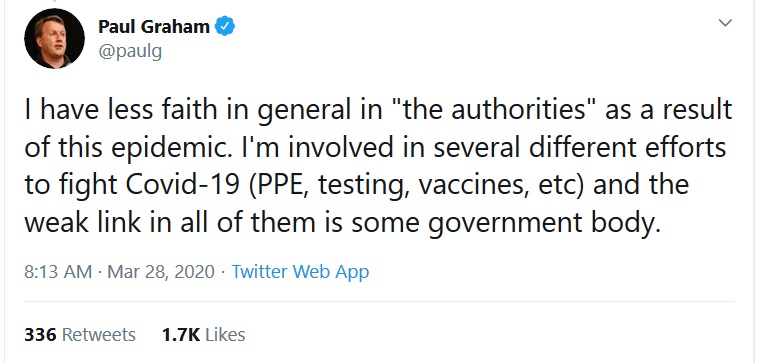Image resolution: width=757 pixels, height=363 pixels.
Task: View the 336 Retweets list
Action: [x=80, y=335]
